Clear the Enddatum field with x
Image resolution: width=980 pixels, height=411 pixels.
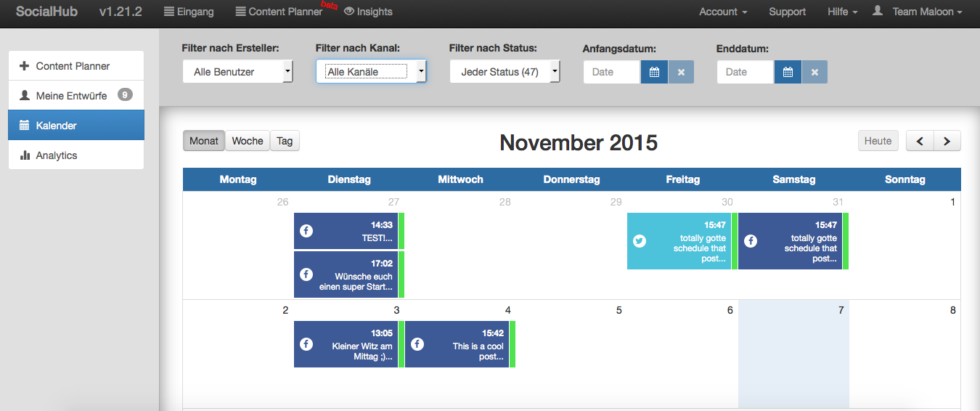(x=814, y=72)
